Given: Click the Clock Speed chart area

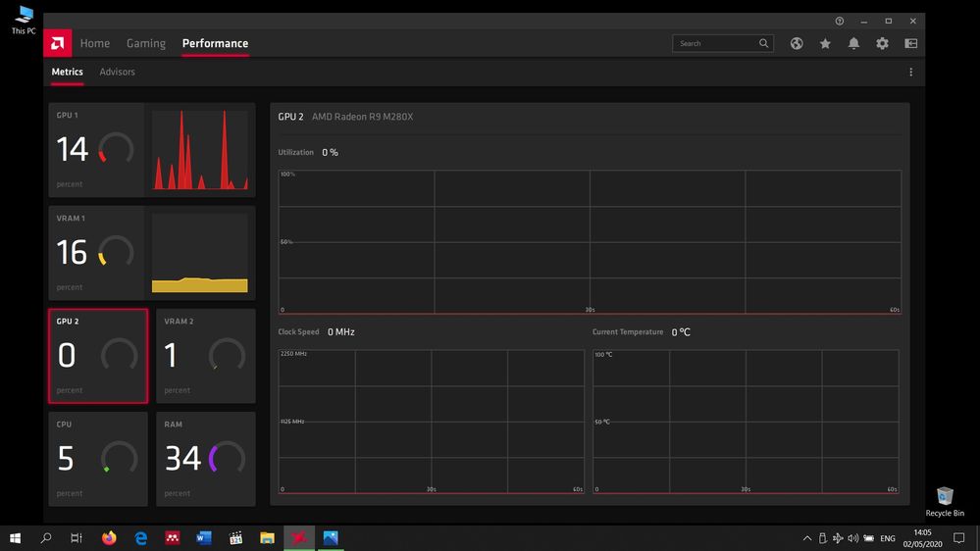Looking at the screenshot, I should [432, 422].
